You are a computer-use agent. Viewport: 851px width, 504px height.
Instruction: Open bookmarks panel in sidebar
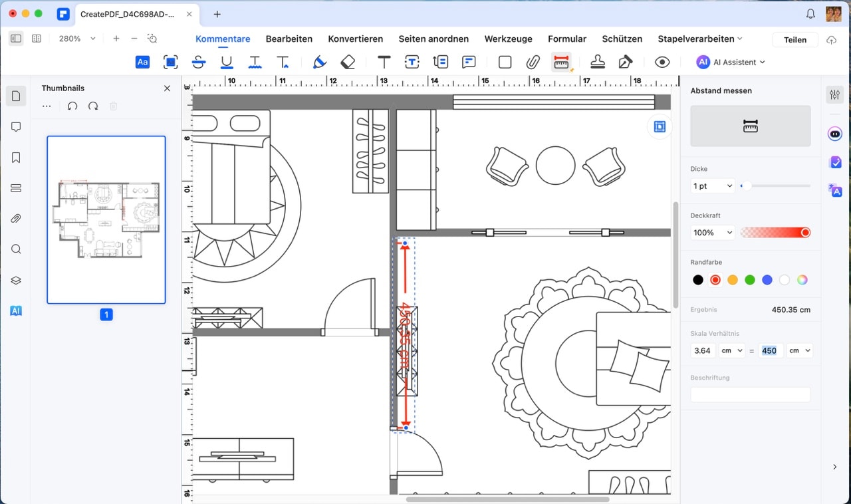[16, 158]
